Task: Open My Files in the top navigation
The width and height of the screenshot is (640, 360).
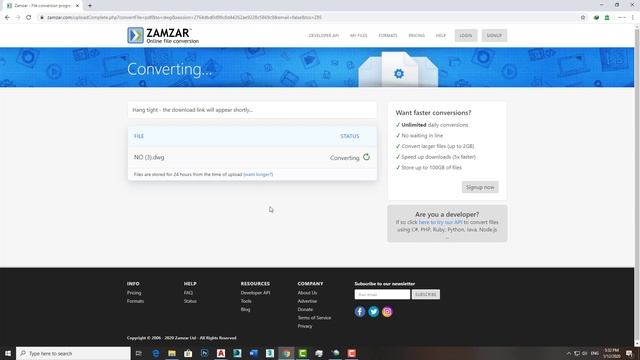Action: (x=358, y=36)
